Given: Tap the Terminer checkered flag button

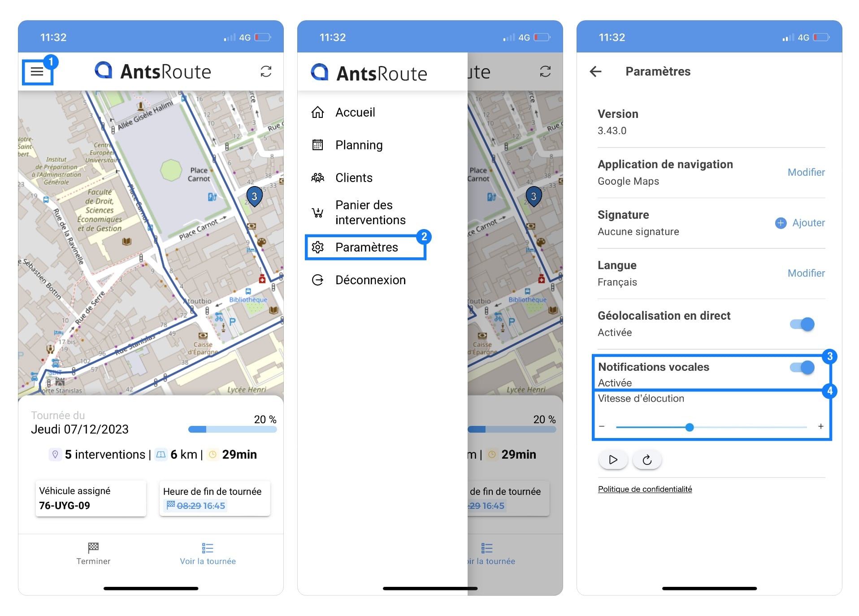Looking at the screenshot, I should click(x=93, y=553).
